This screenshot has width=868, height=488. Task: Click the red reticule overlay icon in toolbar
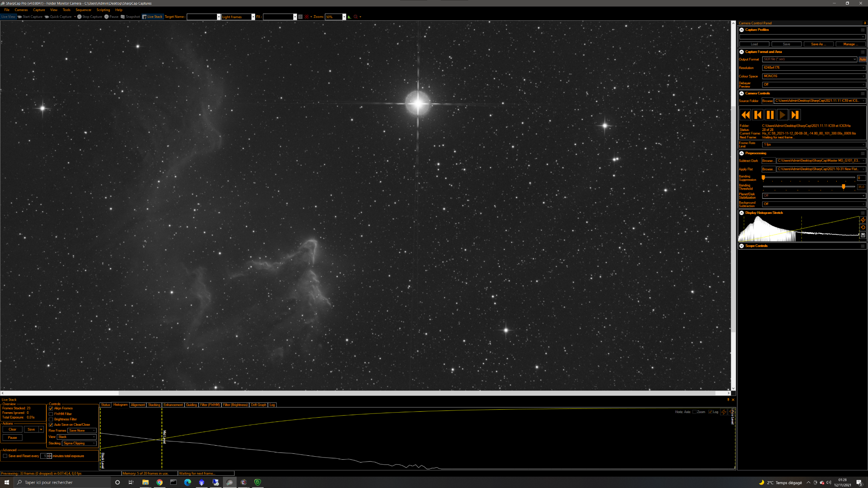pyautogui.click(x=306, y=17)
